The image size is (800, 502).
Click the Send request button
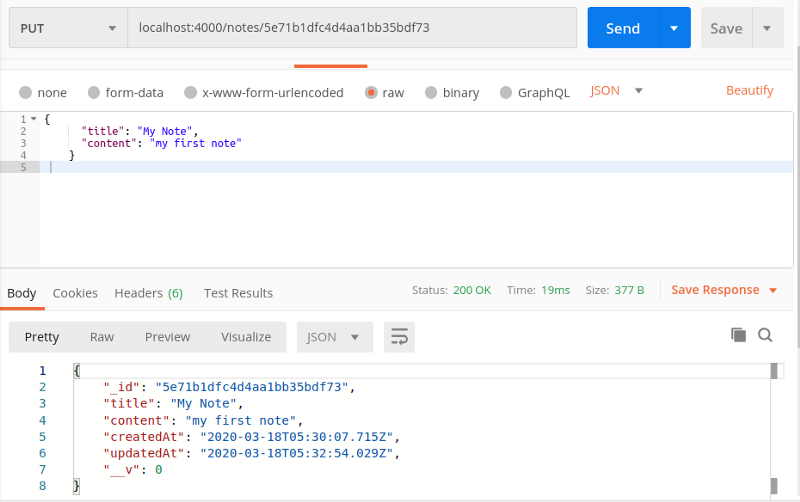coord(622,28)
